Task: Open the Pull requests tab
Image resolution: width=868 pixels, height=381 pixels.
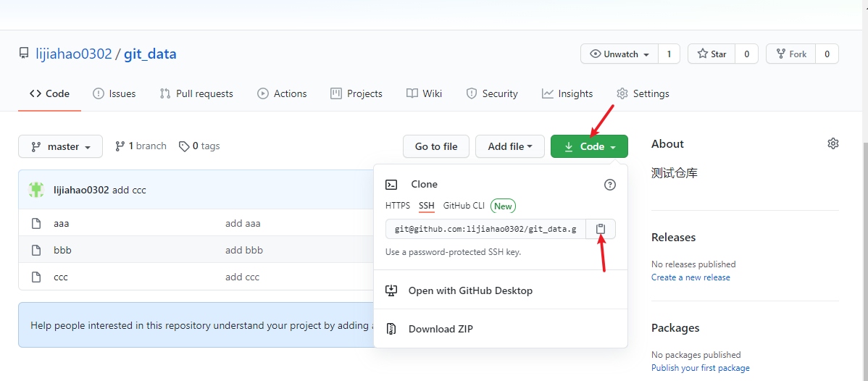Action: [196, 93]
